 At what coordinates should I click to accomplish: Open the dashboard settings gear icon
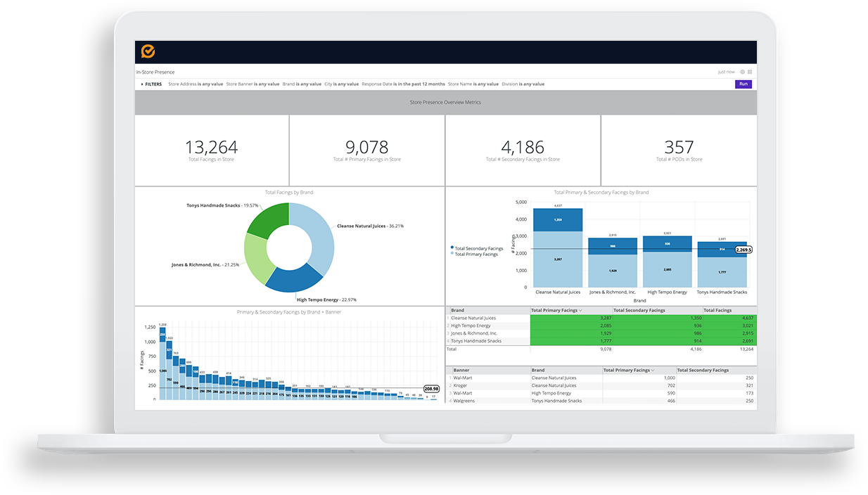(x=742, y=72)
